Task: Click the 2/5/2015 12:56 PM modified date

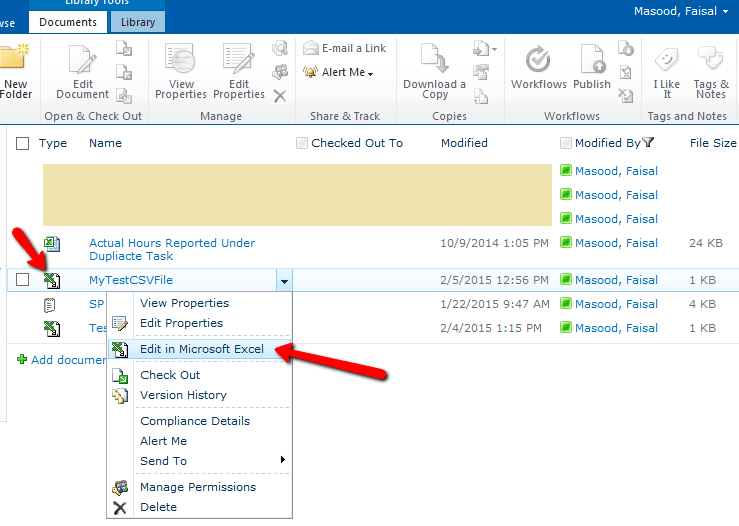Action: [x=494, y=280]
